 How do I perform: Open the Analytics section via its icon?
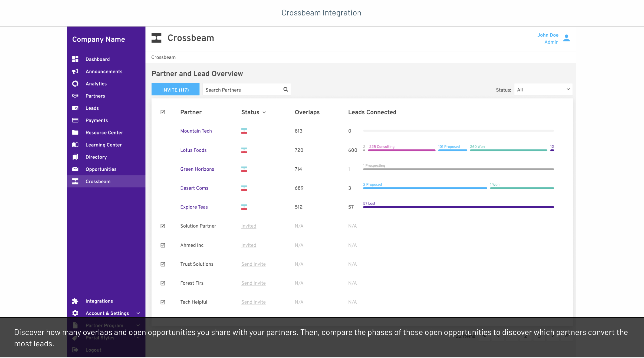click(x=75, y=83)
